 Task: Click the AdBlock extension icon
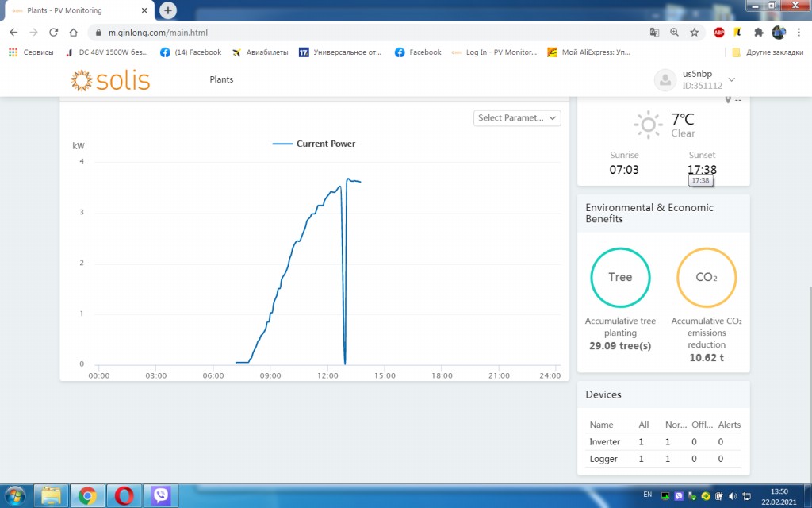pos(718,33)
